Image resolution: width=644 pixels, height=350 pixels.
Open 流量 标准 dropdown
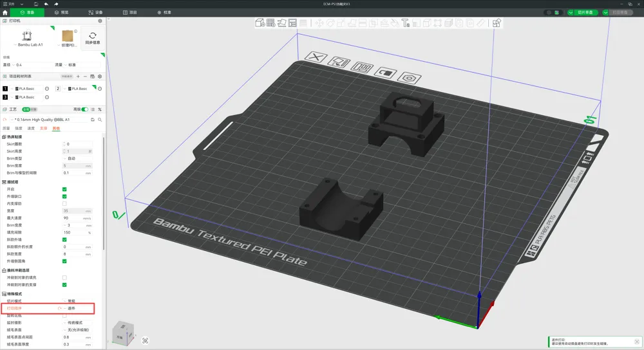point(82,65)
